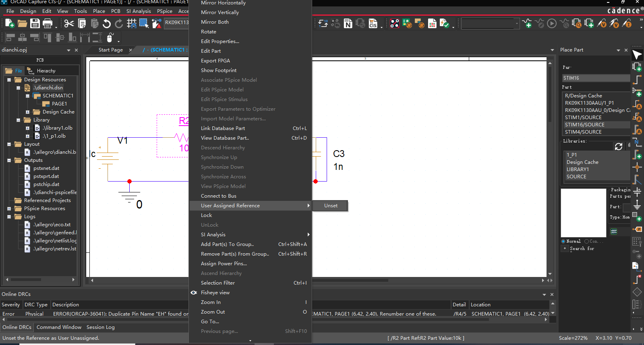
Task: Click the Cut scissors icon
Action: (x=69, y=23)
